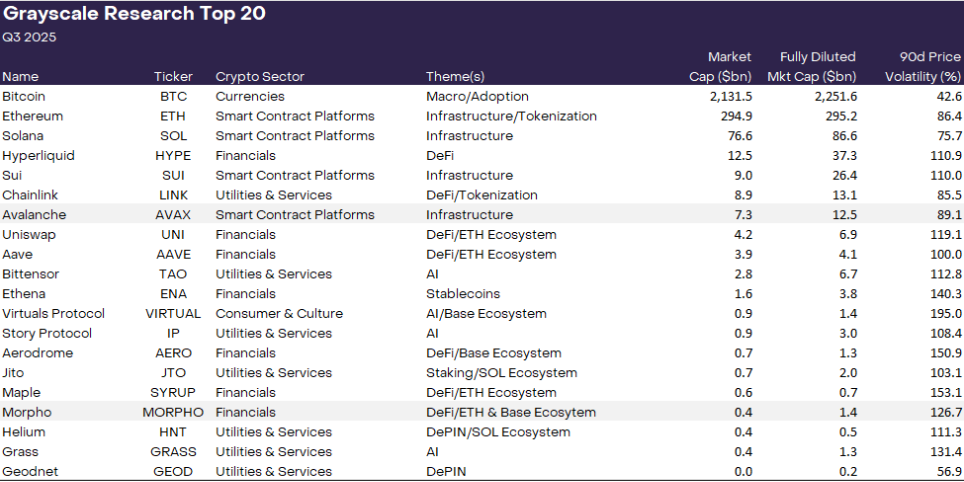Image resolution: width=964 pixels, height=482 pixels.
Task: Select the 'UNI' ticker cell
Action: pyautogui.click(x=173, y=234)
